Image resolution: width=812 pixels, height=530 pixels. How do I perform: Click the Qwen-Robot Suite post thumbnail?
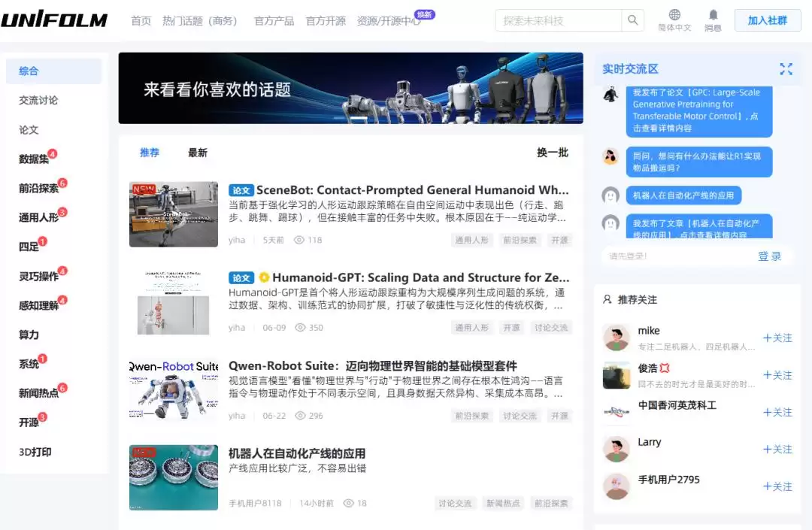point(174,389)
